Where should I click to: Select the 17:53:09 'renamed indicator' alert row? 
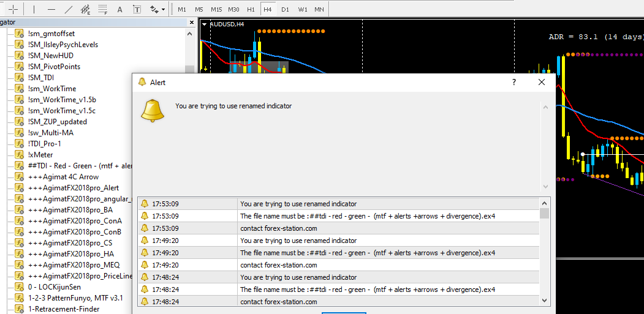click(339, 204)
